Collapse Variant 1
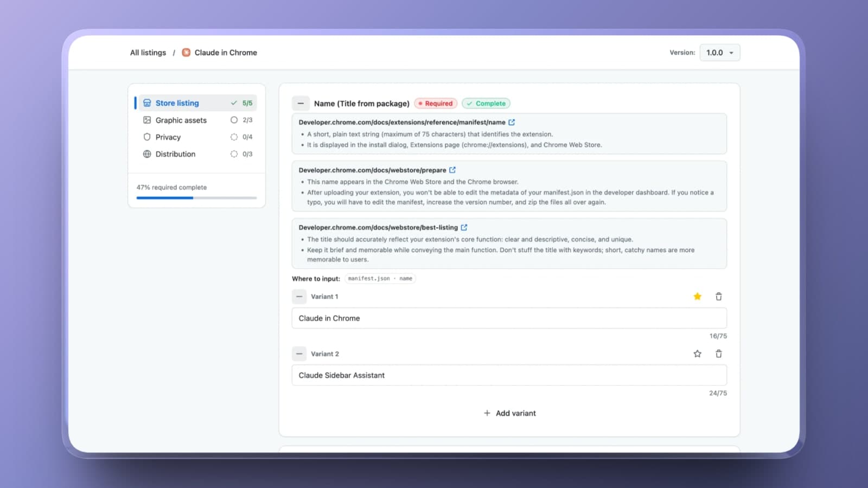868x488 pixels. click(x=299, y=297)
